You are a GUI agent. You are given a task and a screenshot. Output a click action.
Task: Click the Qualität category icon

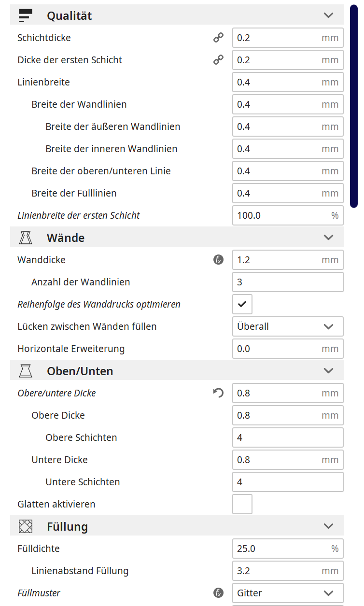25,15
